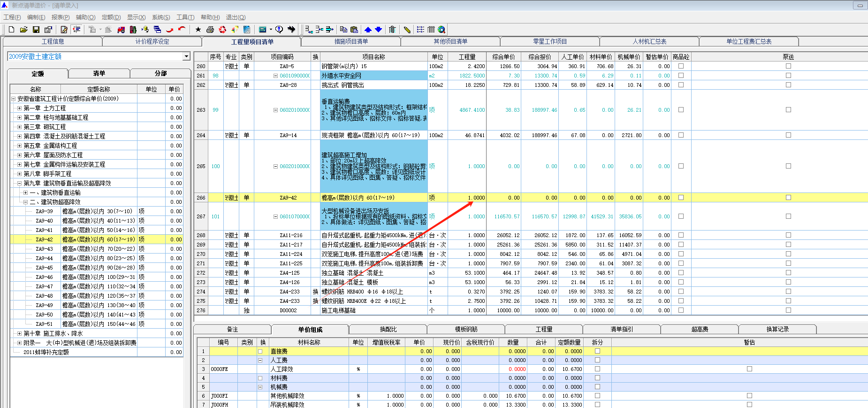The height and width of the screenshot is (408, 868).
Task: Open the 超高费 bottom tab
Action: (700, 329)
